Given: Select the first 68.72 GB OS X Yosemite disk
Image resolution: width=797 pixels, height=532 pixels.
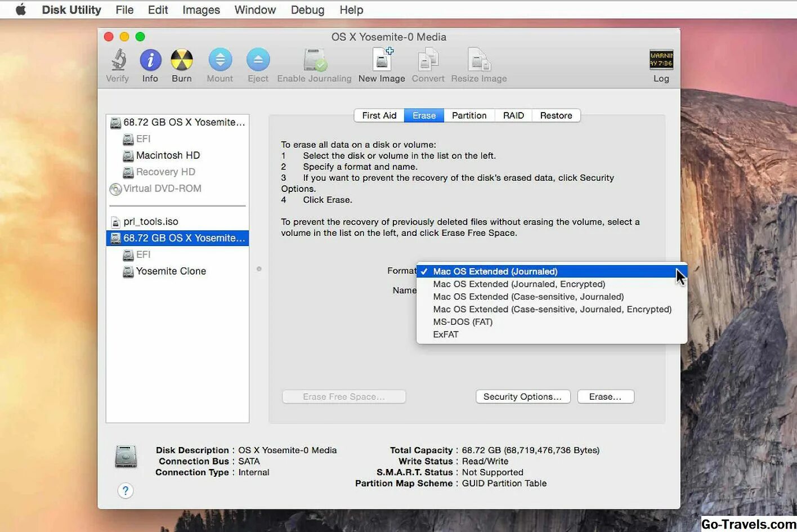Looking at the screenshot, I should (x=178, y=122).
